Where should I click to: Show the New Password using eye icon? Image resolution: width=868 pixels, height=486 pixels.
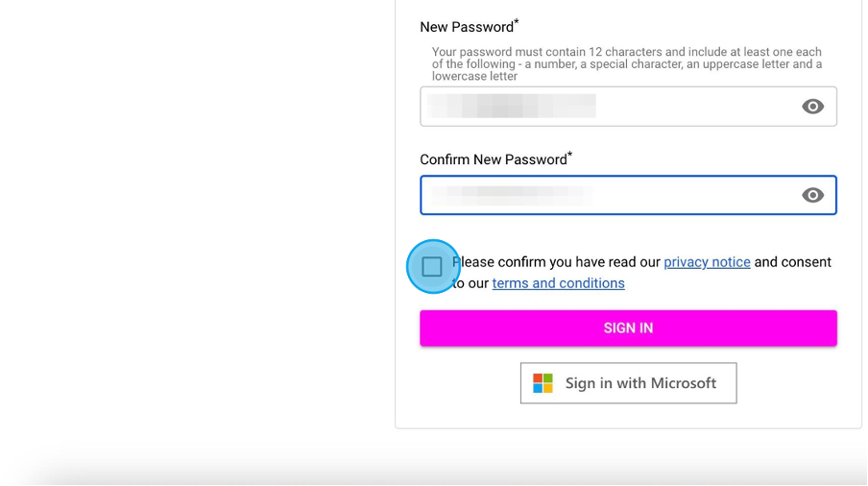[812, 107]
